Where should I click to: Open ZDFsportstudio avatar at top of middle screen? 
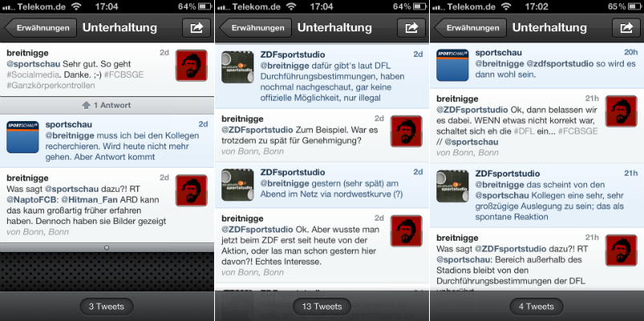(x=237, y=67)
